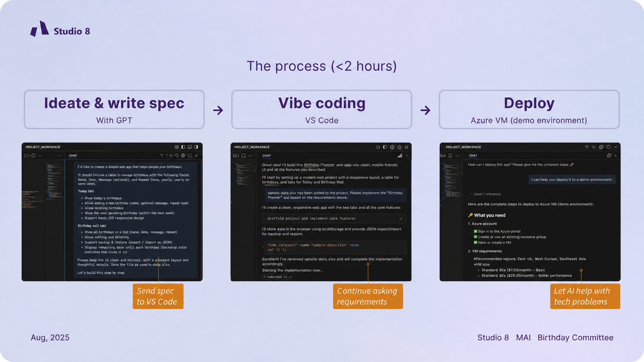Close the chat panel in Deploy screenshot

coord(615,156)
